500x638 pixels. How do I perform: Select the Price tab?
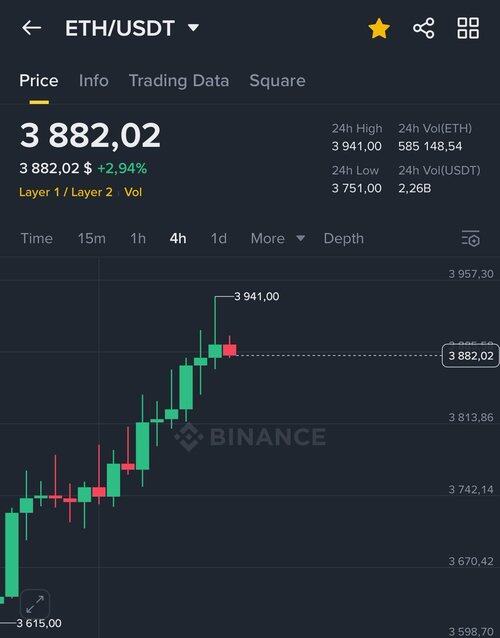[x=39, y=81]
